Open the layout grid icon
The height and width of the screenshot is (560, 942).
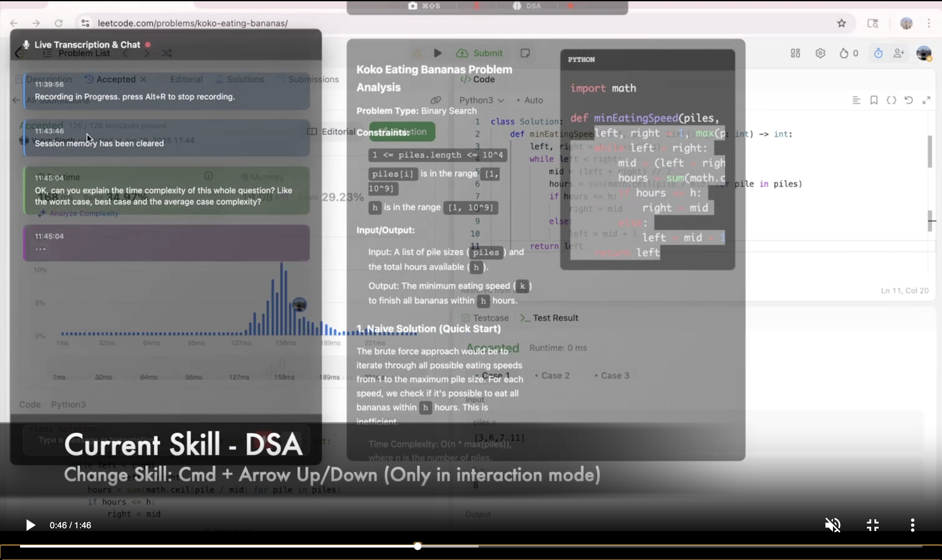pos(795,53)
